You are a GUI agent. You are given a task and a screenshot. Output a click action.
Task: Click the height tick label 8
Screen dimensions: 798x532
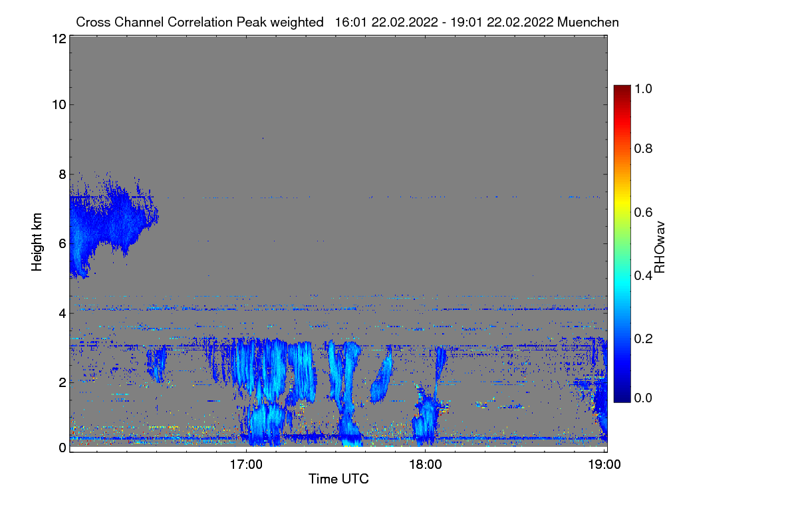tap(61, 174)
